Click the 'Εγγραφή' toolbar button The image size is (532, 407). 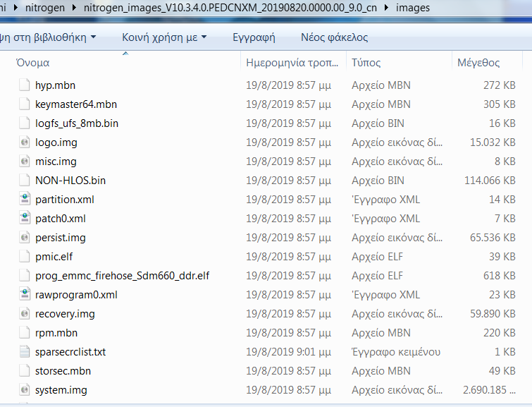point(254,37)
